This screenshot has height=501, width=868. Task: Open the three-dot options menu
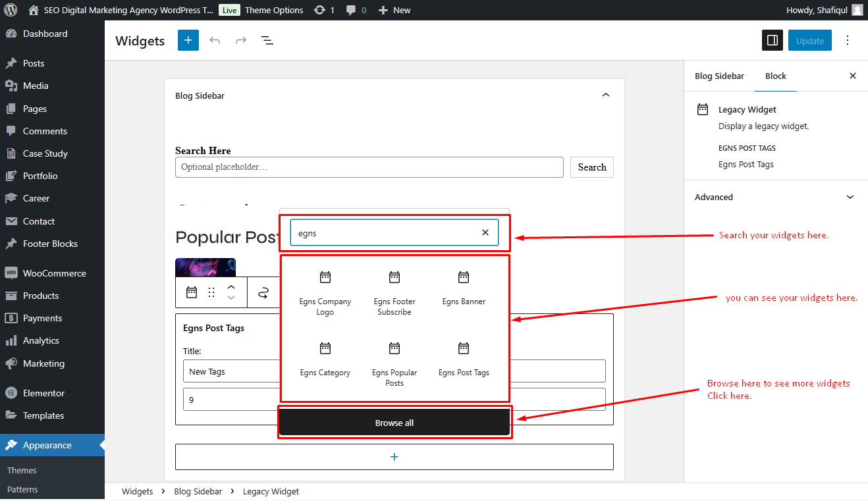[x=848, y=40]
